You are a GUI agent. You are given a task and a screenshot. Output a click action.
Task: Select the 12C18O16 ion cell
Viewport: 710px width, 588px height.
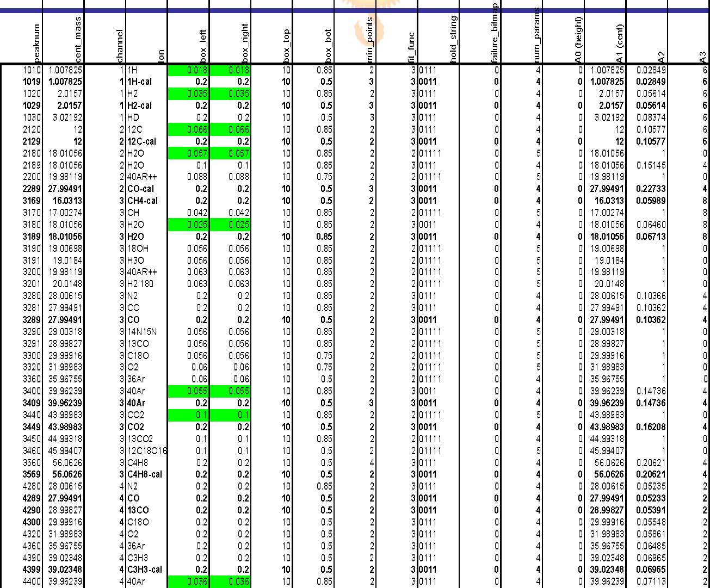pyautogui.click(x=147, y=451)
